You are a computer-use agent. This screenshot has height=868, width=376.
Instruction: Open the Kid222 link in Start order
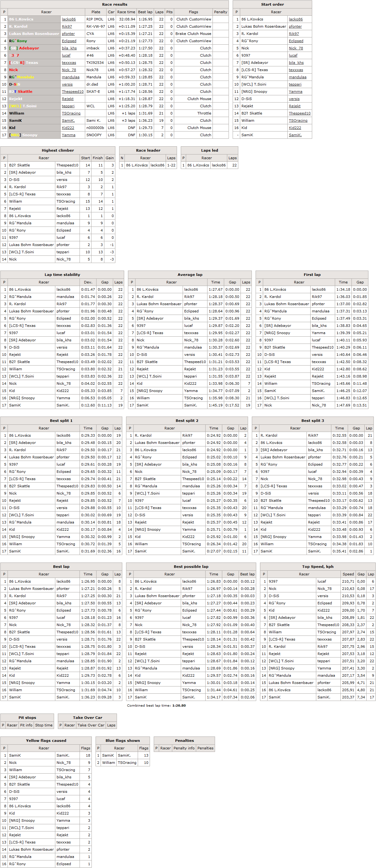coord(295,128)
